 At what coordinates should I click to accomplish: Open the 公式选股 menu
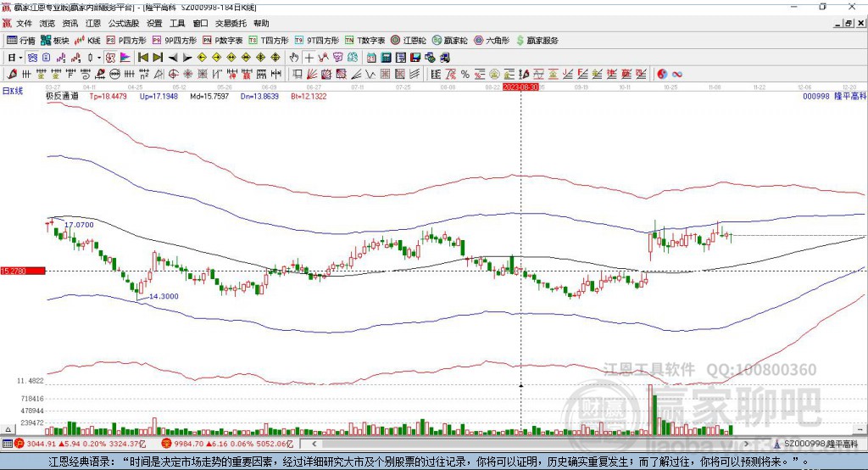(124, 23)
